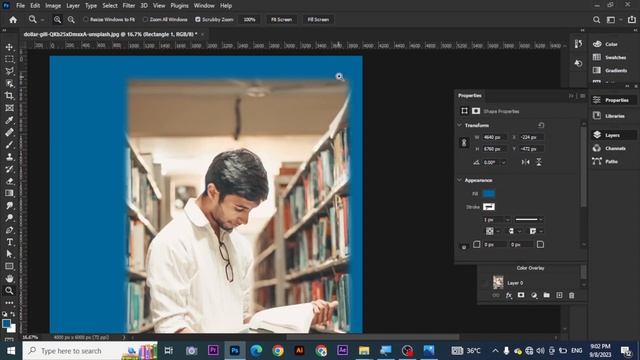
Task: Click the Fill Screen button
Action: (x=318, y=20)
